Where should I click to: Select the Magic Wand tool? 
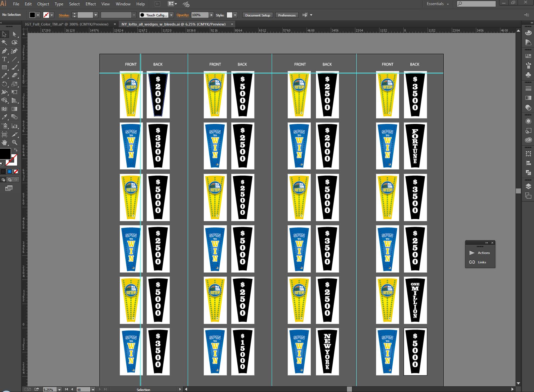tap(4, 42)
